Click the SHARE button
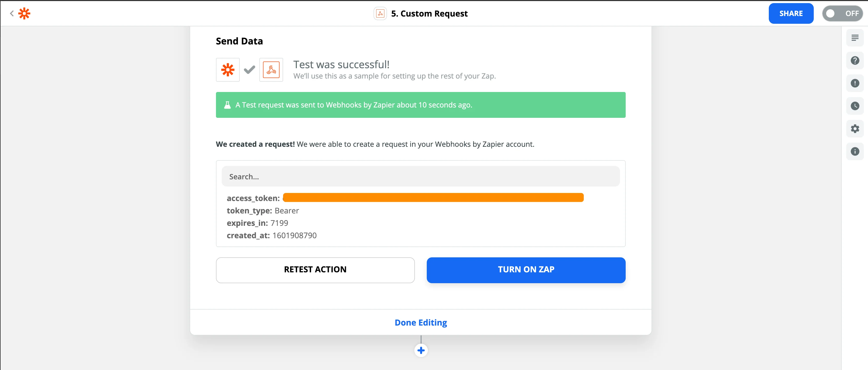The height and width of the screenshot is (370, 868). 791,13
